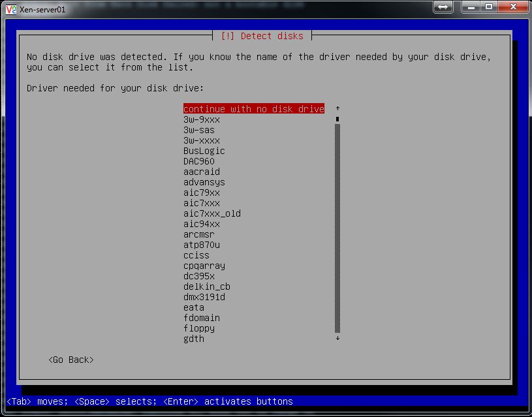Choose the cciss driver entry
This screenshot has height=417, width=532.
[x=196, y=255]
